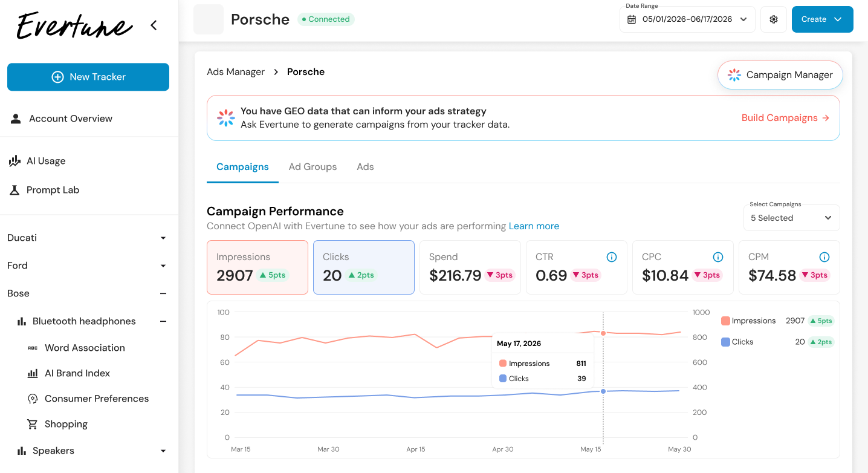Create a New Tracker
868x473 pixels.
[x=88, y=77]
